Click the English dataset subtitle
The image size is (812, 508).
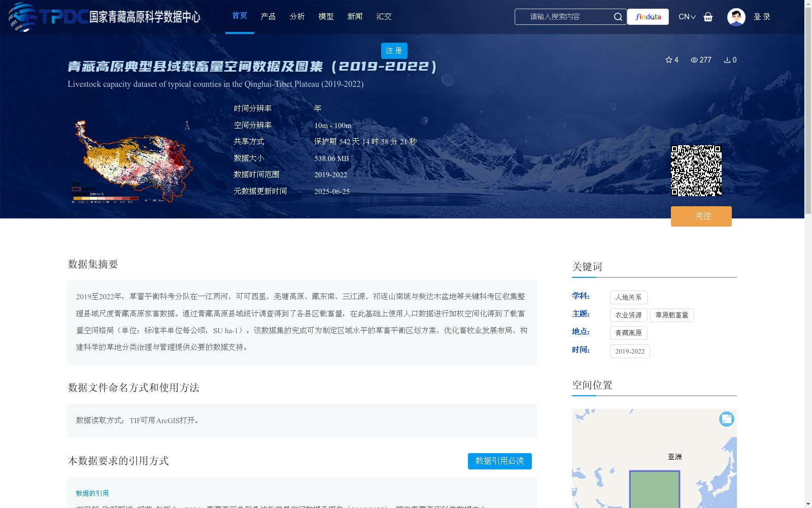pyautogui.click(x=216, y=84)
